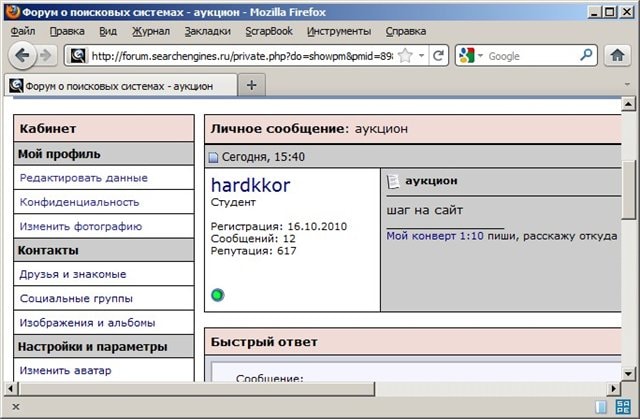Click the ScrapBook status bar icon
Viewport: 640px width, 419px height.
point(601,407)
